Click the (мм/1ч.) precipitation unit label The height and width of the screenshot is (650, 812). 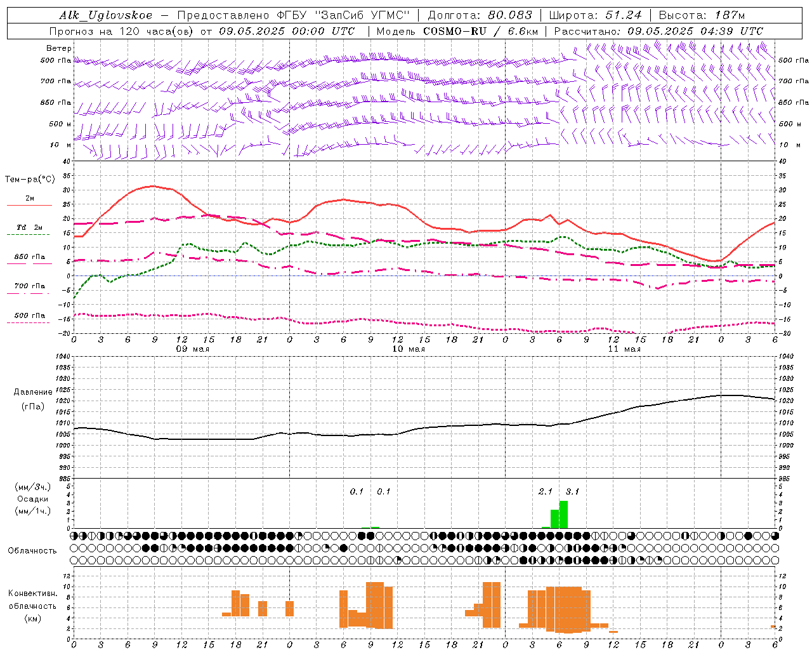[32, 510]
